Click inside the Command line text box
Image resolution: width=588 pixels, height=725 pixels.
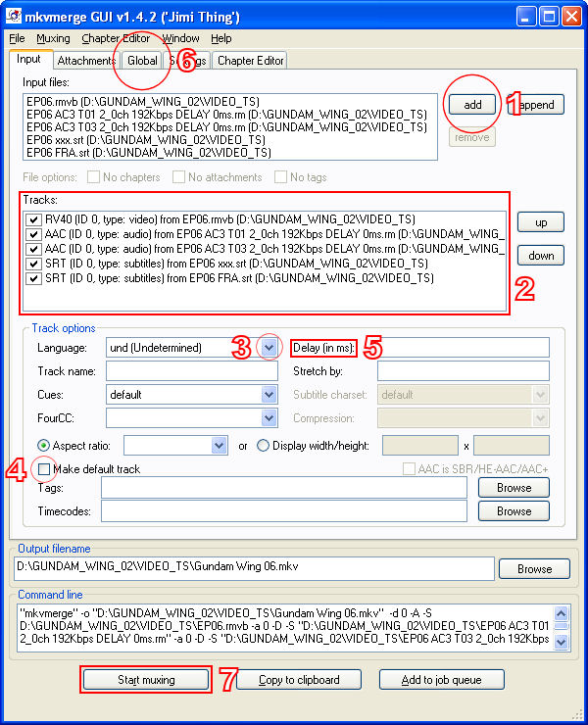[x=285, y=627]
